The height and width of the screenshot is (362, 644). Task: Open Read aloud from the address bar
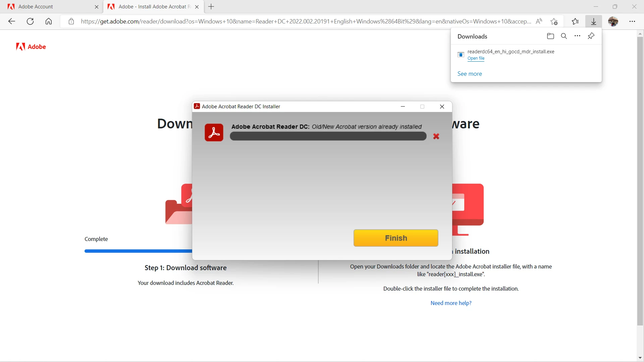click(x=539, y=21)
